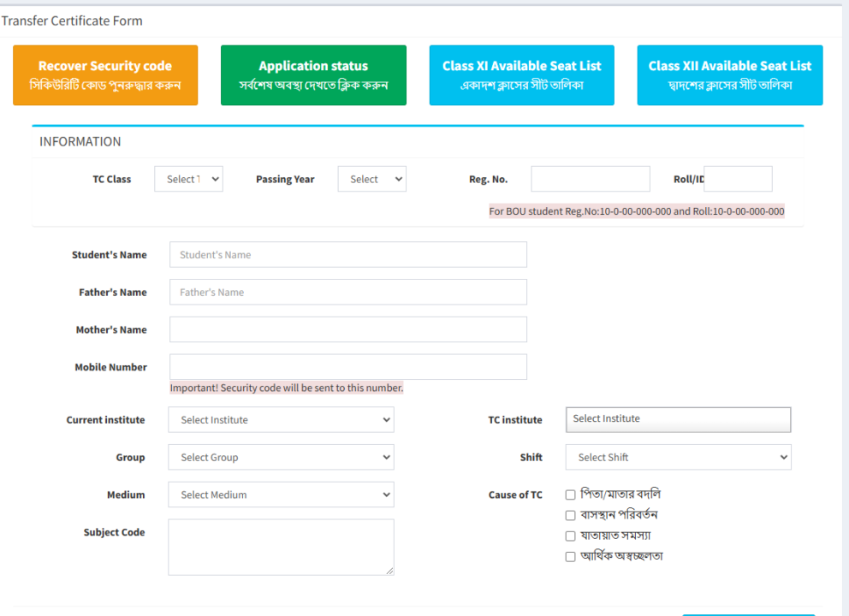Click the Subject Code text area
The width and height of the screenshot is (849, 616).
point(281,547)
